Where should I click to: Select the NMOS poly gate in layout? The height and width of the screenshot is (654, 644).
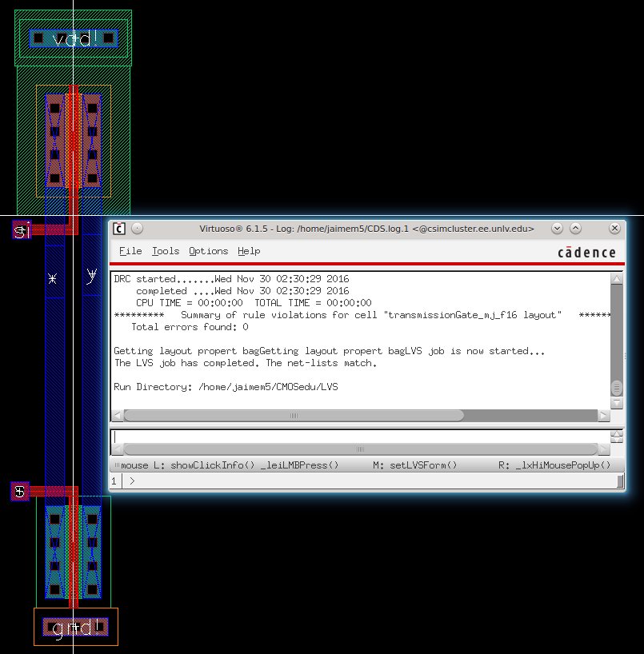[x=74, y=552]
